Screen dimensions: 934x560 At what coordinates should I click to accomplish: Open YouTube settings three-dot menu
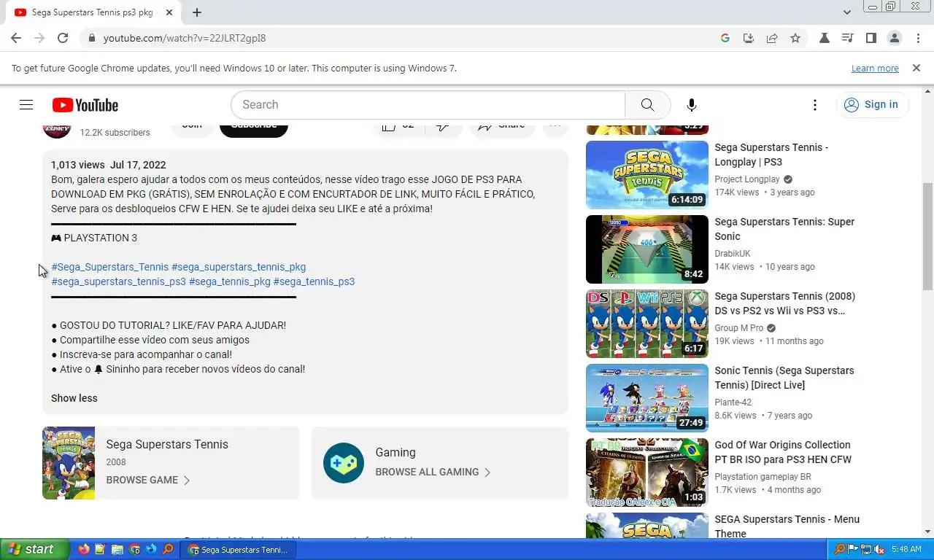pos(814,105)
